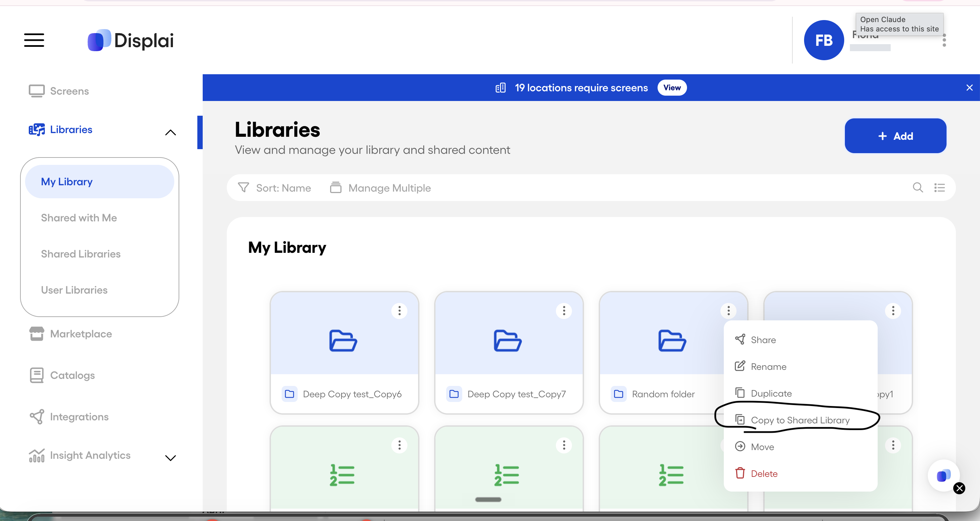
Task: Open the FB user avatar
Action: (x=824, y=40)
